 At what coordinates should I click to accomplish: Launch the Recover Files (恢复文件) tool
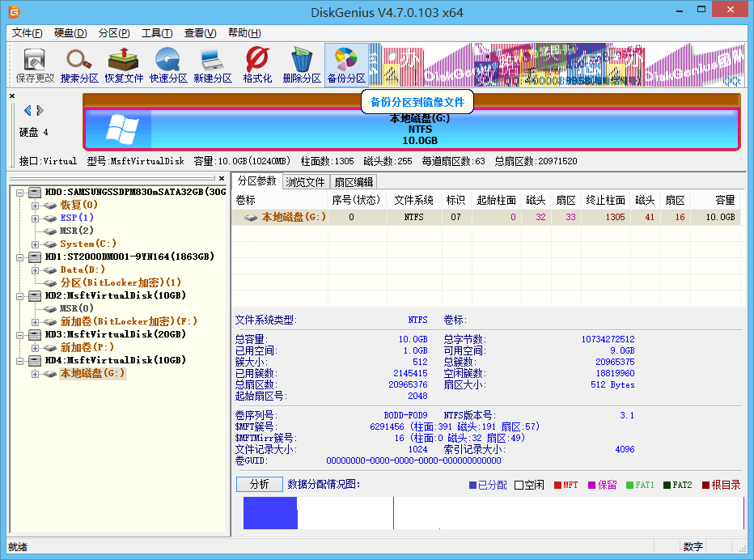click(x=124, y=65)
